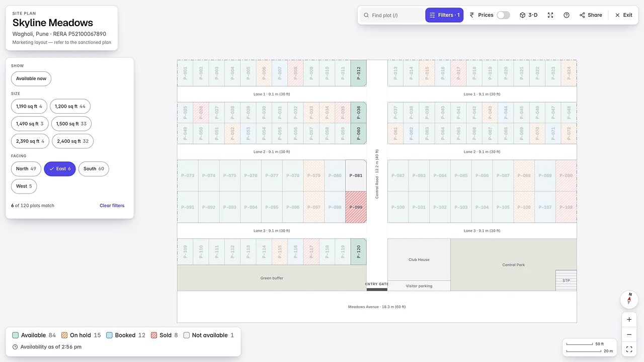Select the 2,400 sq ft size chip

(72, 141)
